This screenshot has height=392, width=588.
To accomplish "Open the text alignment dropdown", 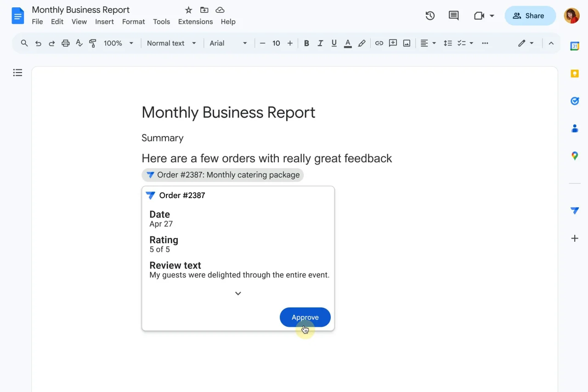I will point(428,43).
